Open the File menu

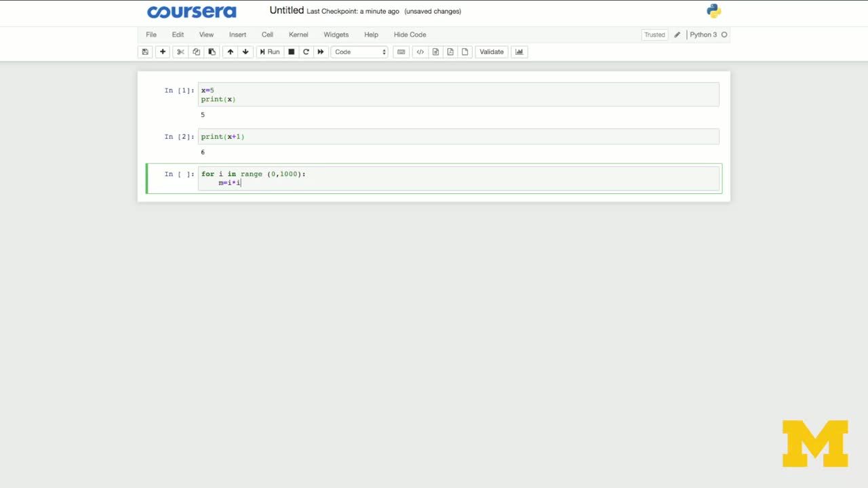[x=151, y=35]
